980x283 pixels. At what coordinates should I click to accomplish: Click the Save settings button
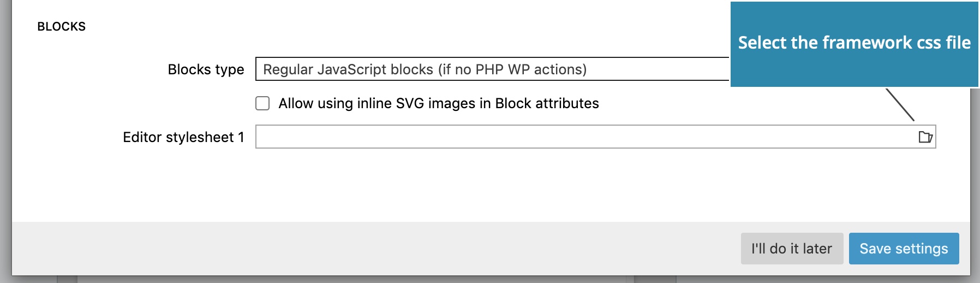904,249
